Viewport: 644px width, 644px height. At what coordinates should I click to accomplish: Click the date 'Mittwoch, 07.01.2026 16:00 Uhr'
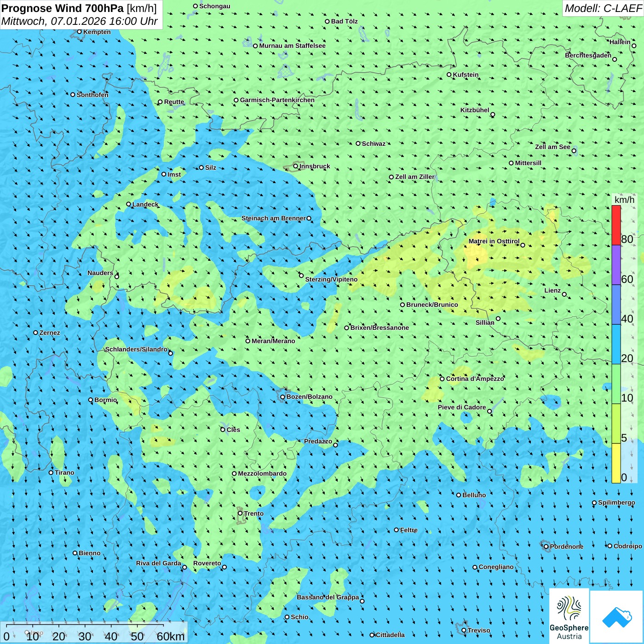(x=80, y=21)
